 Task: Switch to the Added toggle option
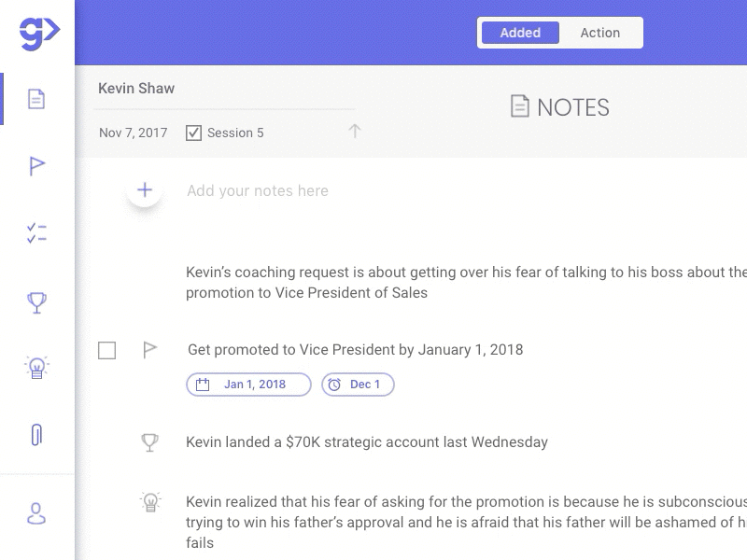[520, 33]
